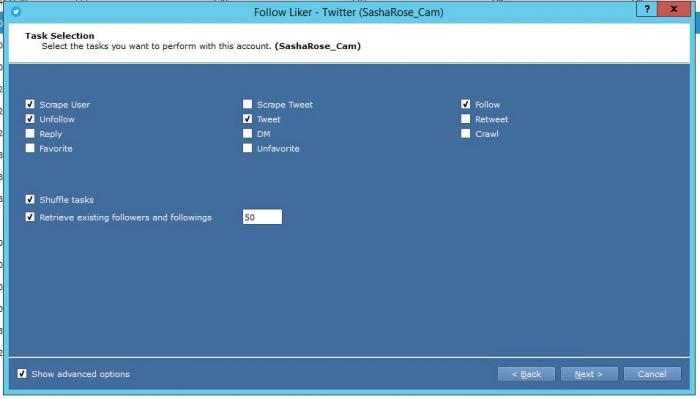The width and height of the screenshot is (700, 399).
Task: Open help with the question mark button
Action: click(x=646, y=9)
